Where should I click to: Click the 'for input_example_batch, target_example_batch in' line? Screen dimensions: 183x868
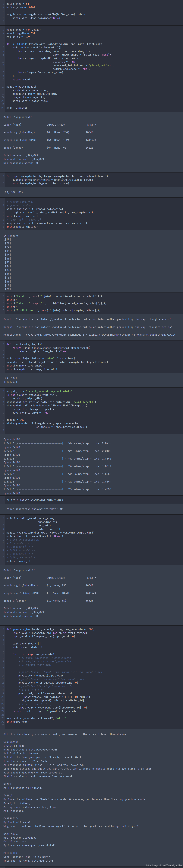[58, 176]
